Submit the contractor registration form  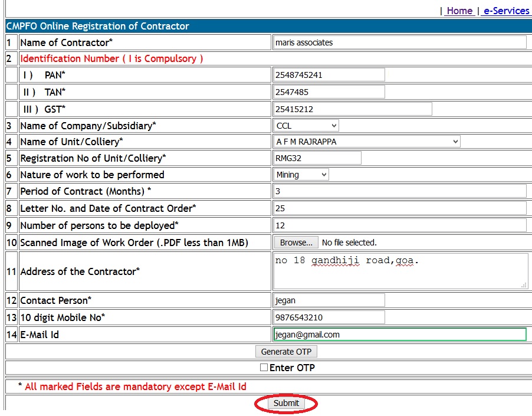coord(286,404)
